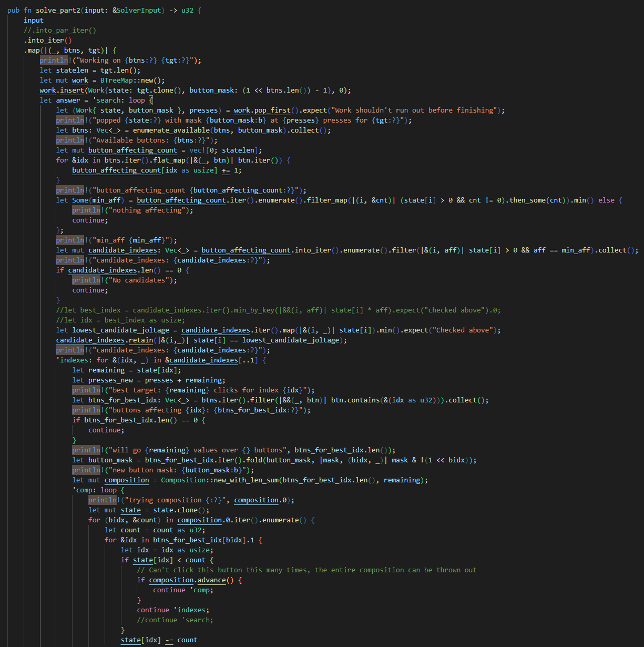The width and height of the screenshot is (644, 647).
Task: Click the commented-out //.into_par_iter() line
Action: click(x=60, y=30)
